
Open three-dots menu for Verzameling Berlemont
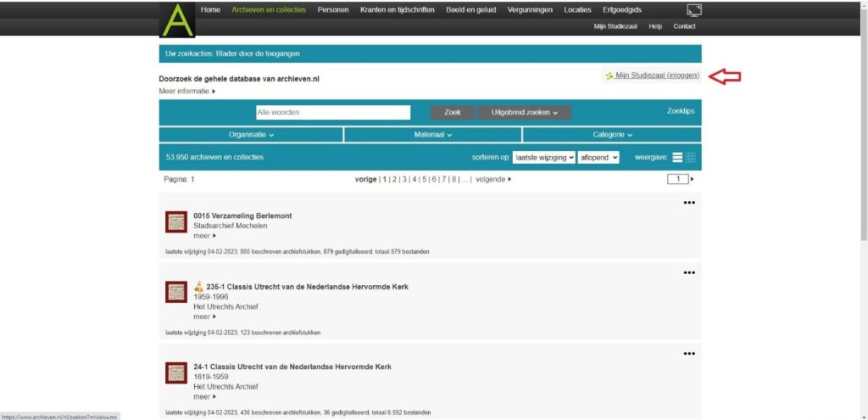point(688,203)
